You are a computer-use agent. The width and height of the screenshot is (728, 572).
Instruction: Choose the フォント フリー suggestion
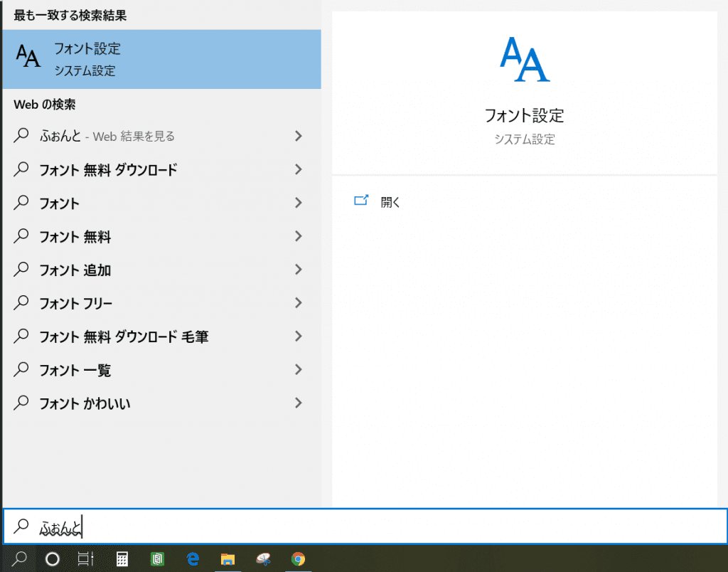[x=76, y=304]
